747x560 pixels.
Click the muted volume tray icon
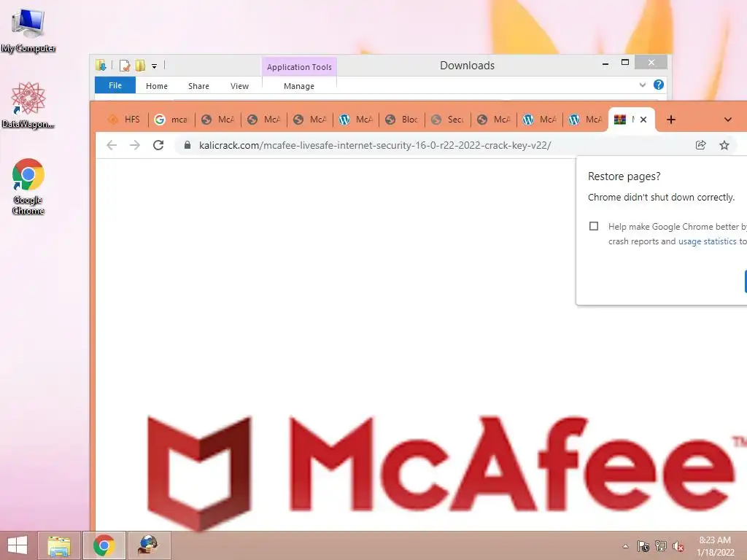678,546
